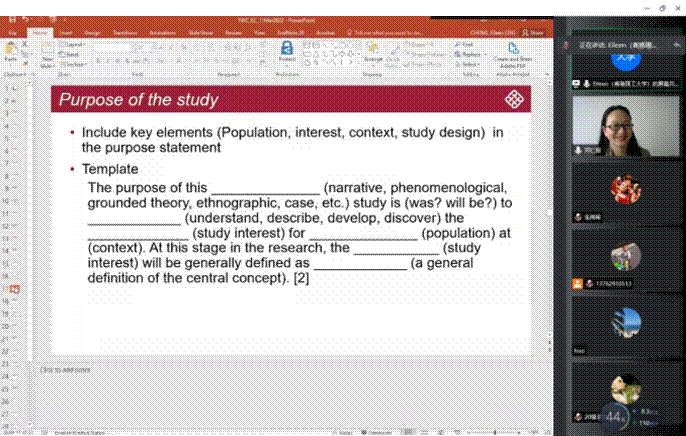Viewport: 686px width, 436px height.
Task: Select the current slide thumbnail in slide panel
Action: tap(15, 289)
